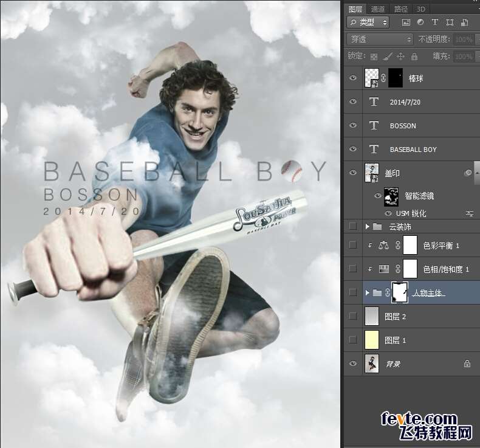Select the 背景 layer thumbnail

tap(372, 364)
